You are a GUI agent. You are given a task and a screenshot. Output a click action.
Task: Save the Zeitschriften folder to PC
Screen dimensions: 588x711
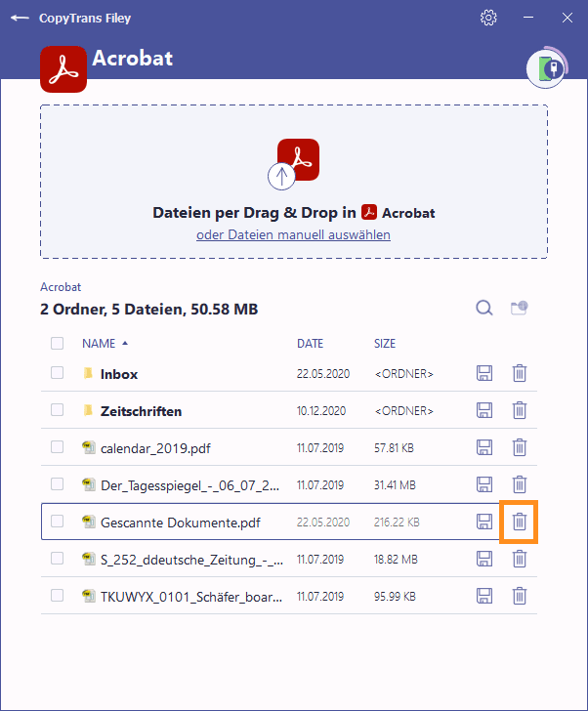pyautogui.click(x=484, y=410)
